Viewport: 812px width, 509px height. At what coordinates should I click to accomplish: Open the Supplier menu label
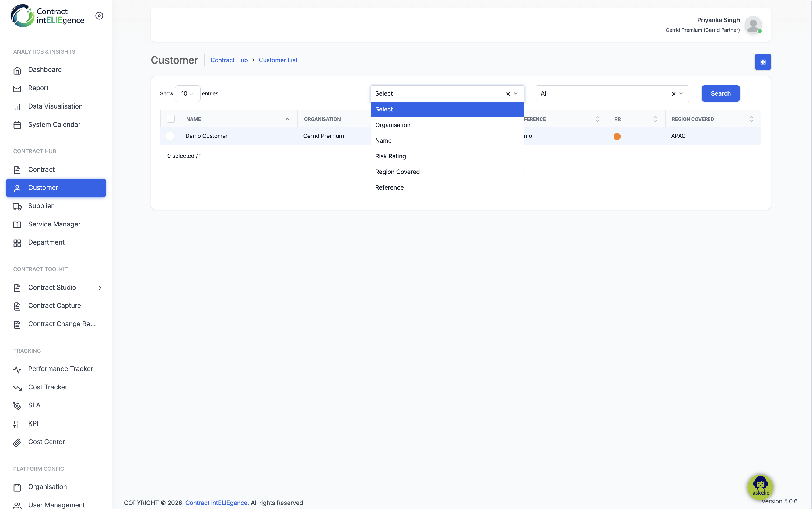tap(41, 206)
